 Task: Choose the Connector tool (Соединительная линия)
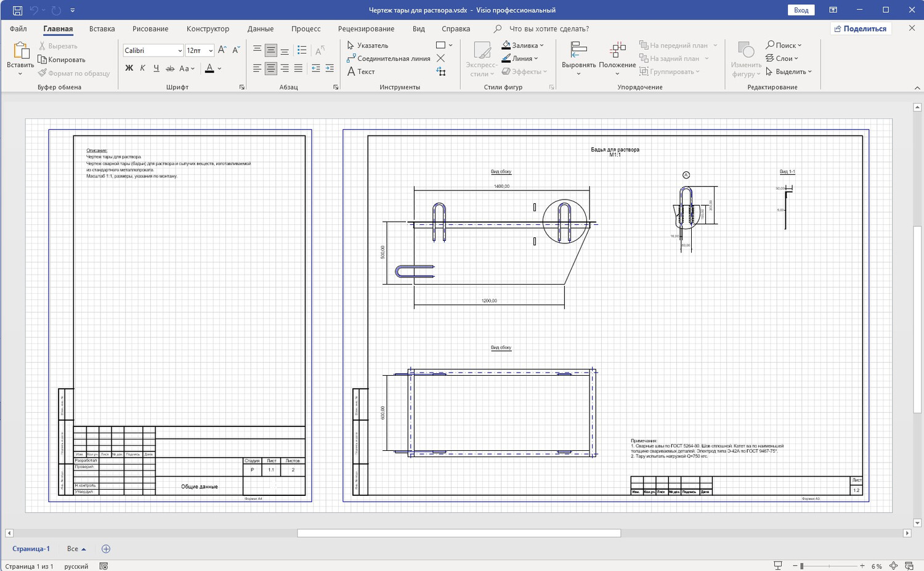(x=388, y=59)
